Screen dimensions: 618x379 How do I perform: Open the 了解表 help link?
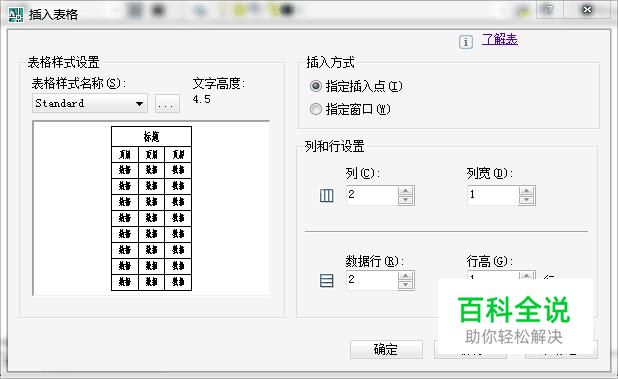[x=499, y=39]
